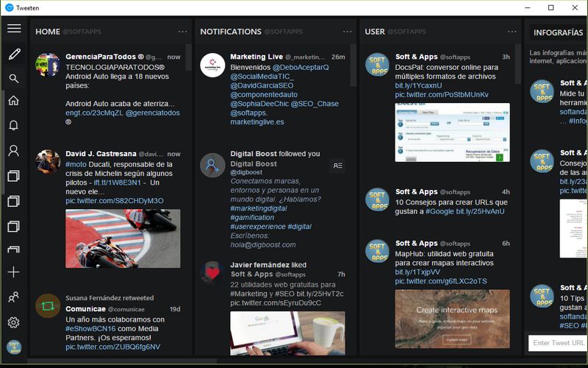View the Google laptop image thumbnail
588x368 pixels.
pos(287,333)
